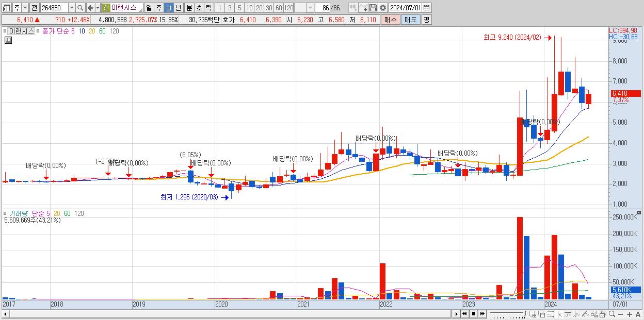Choose interval 1
Image resolution: width=644 pixels, height=320 pixels.
(x=220, y=8)
